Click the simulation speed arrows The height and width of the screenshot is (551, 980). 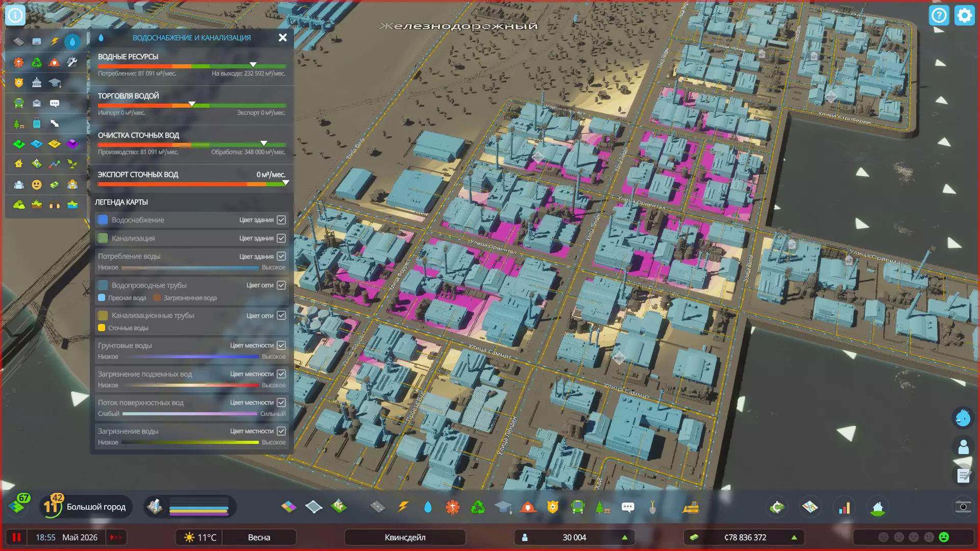click(116, 537)
